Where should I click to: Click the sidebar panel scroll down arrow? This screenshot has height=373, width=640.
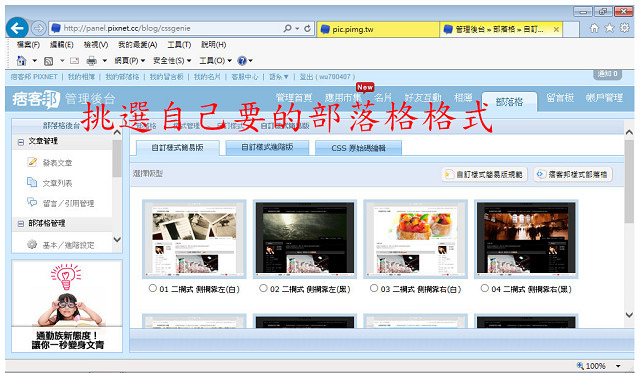click(x=117, y=240)
